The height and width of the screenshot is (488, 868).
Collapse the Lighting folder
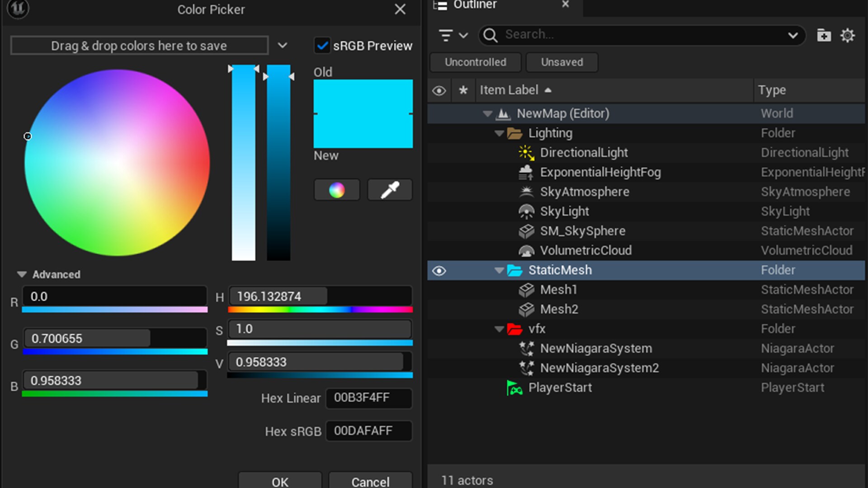499,133
